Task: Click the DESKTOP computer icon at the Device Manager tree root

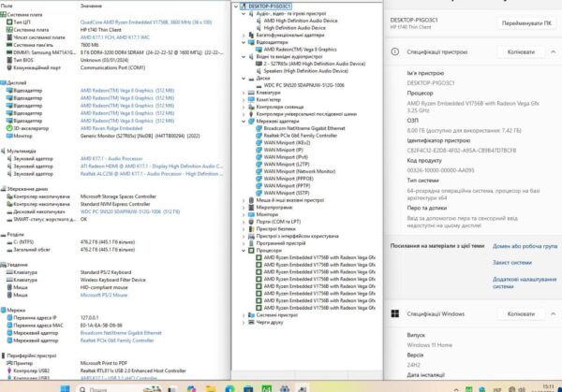Action: [244, 7]
